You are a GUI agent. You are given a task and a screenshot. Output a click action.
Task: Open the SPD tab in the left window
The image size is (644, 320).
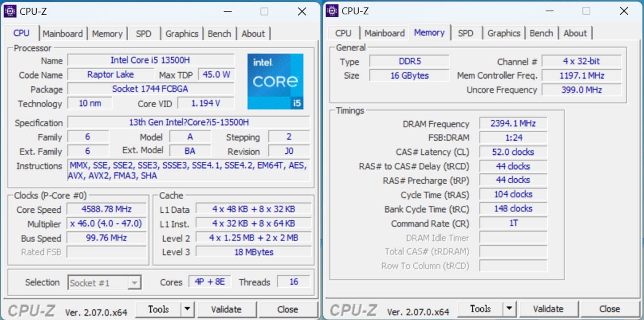point(144,34)
